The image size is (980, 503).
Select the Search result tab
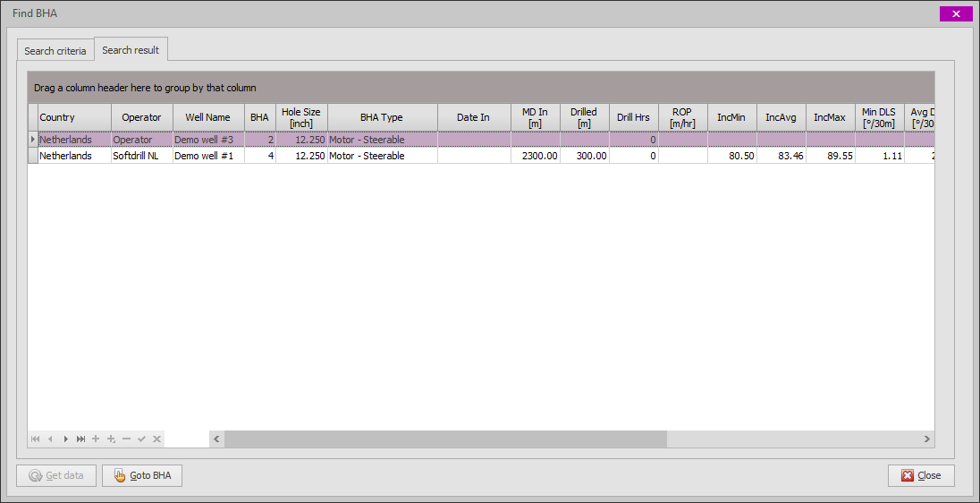tap(131, 50)
